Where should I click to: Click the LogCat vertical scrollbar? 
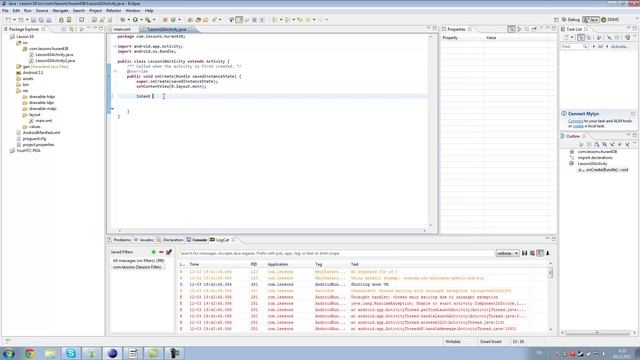(551, 299)
